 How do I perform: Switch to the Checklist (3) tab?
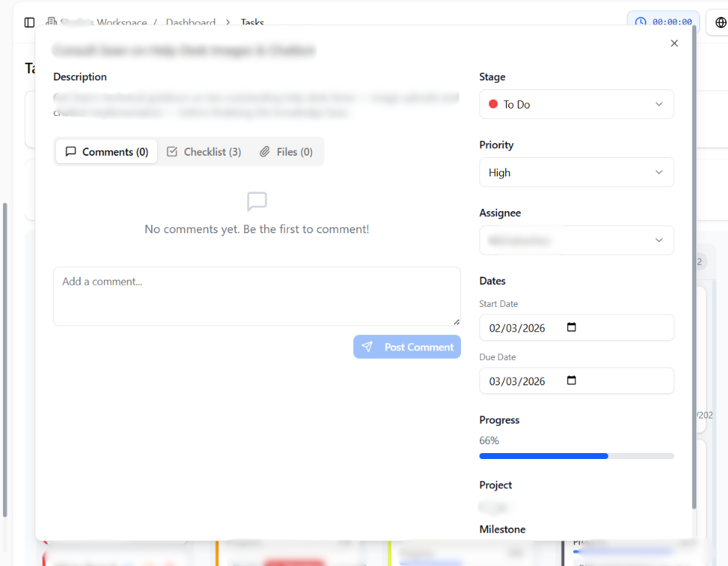[x=204, y=152]
